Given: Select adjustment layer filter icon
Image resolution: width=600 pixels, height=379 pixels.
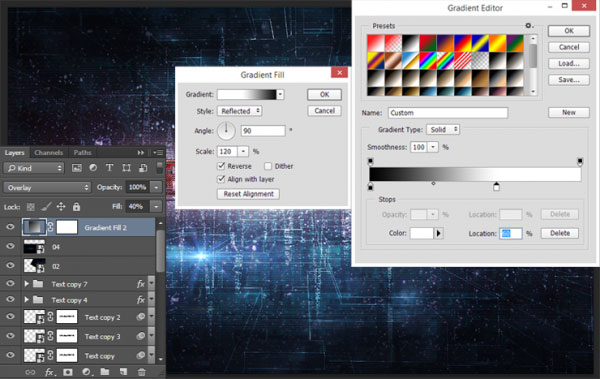Looking at the screenshot, I should click(93, 168).
